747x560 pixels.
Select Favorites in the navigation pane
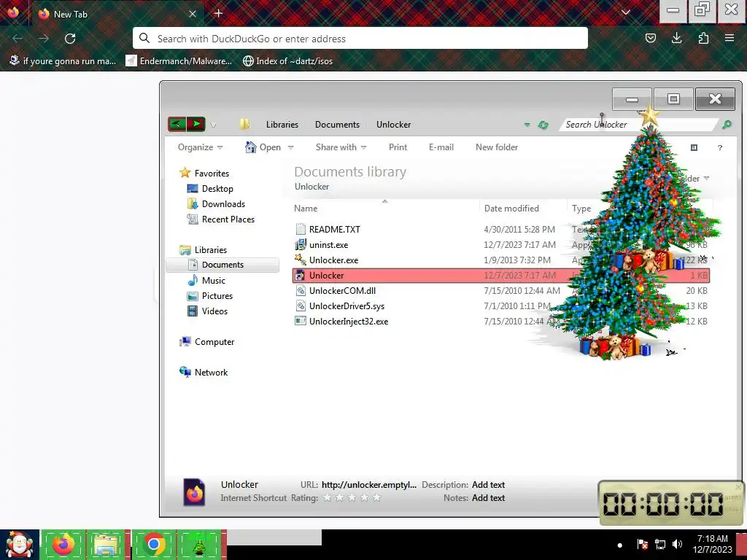tap(212, 174)
